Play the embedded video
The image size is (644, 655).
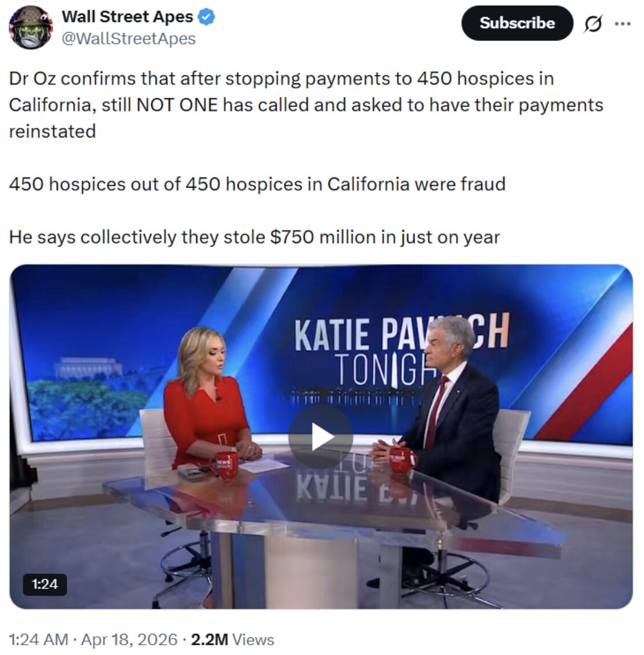tap(320, 437)
